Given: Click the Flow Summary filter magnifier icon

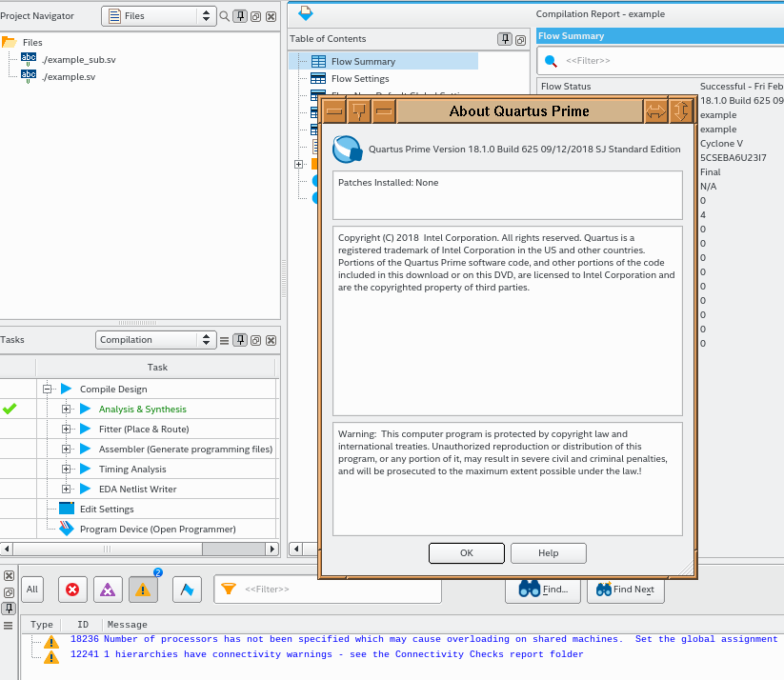Looking at the screenshot, I should tap(551, 61).
